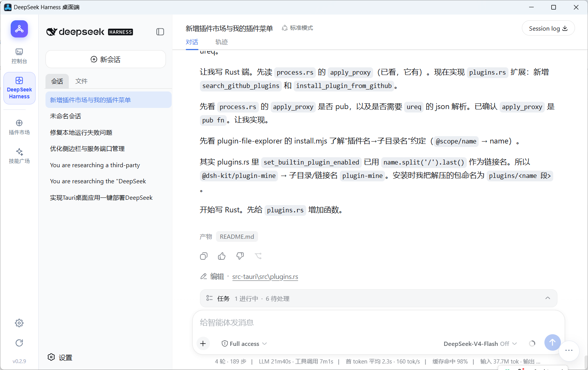Image resolution: width=588 pixels, height=370 pixels.
Task: Click the 产物 label
Action: coord(206,236)
